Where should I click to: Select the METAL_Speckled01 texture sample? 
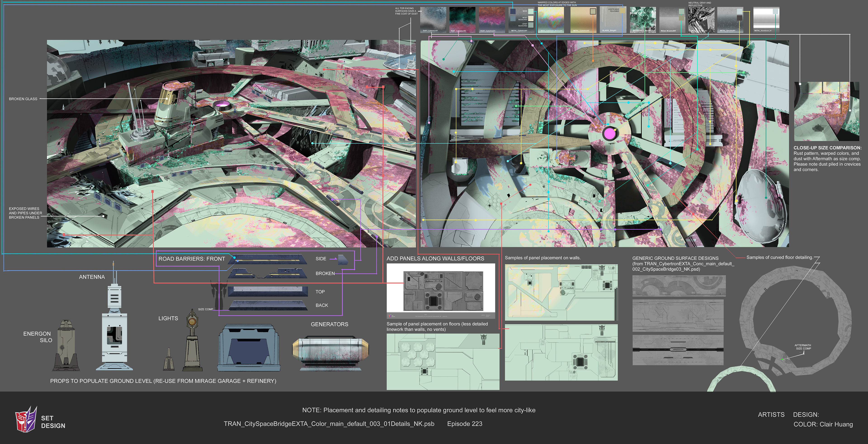pyautogui.click(x=730, y=20)
